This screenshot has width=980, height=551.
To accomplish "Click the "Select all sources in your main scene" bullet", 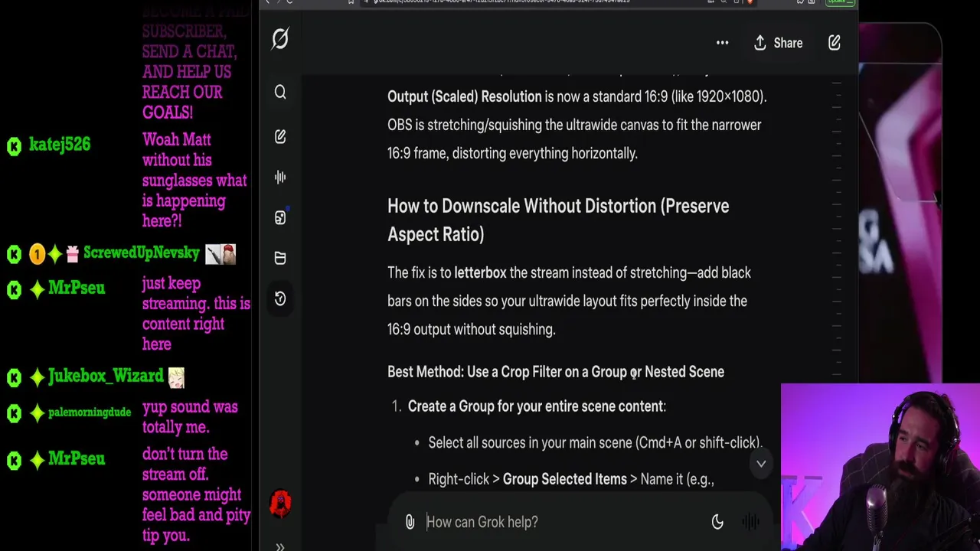I will tap(595, 442).
